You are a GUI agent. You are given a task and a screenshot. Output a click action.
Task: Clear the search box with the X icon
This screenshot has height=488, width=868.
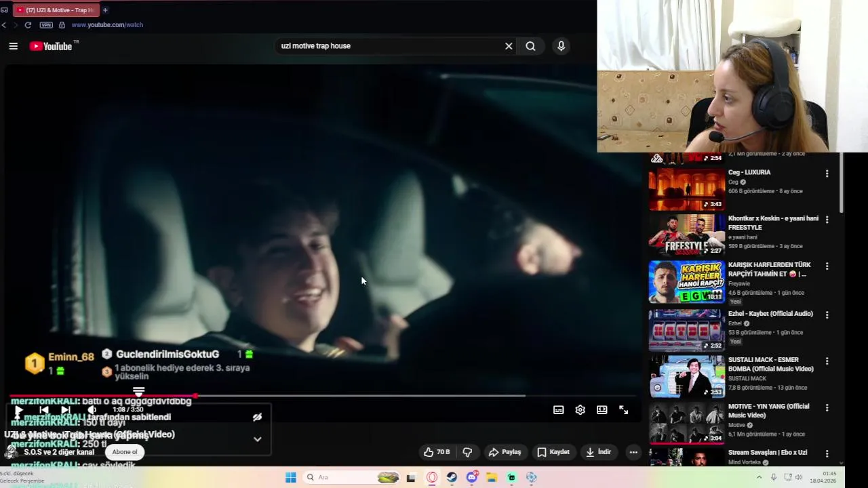click(x=509, y=46)
